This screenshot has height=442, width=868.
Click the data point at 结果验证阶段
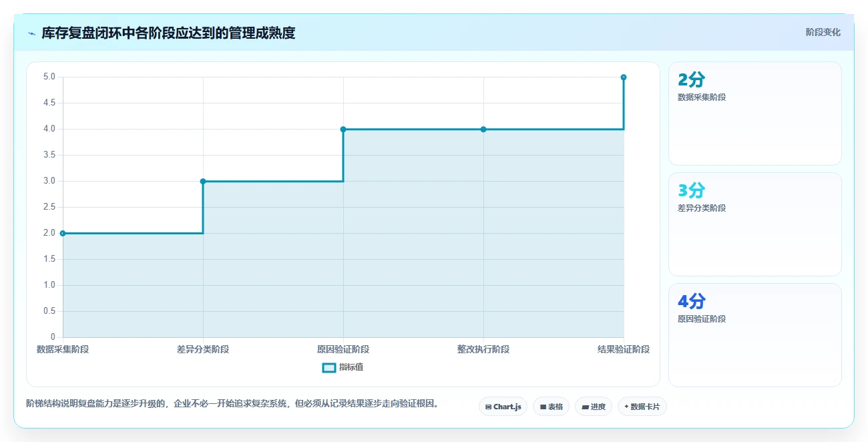tap(624, 77)
